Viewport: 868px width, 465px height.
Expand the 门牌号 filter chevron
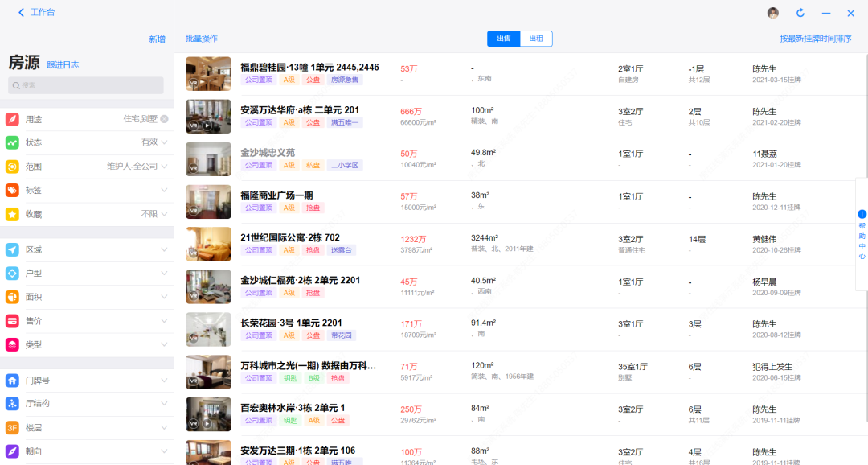point(165,381)
